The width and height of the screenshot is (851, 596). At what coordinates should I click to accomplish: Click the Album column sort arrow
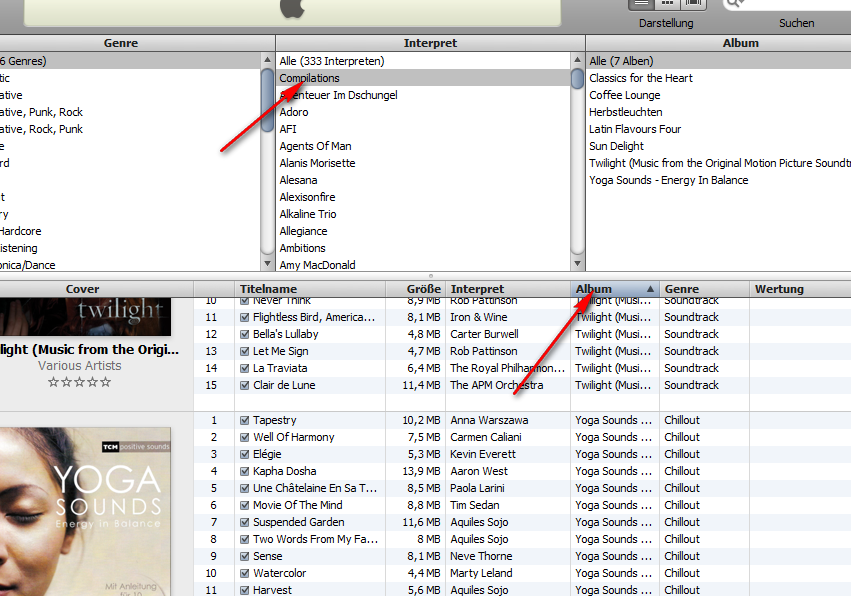[x=650, y=289]
